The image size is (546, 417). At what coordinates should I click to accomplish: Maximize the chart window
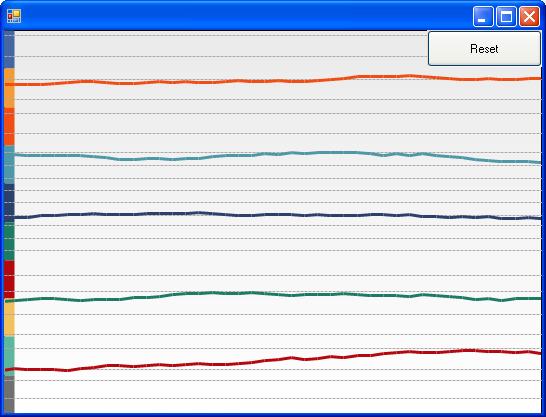pyautogui.click(x=506, y=16)
